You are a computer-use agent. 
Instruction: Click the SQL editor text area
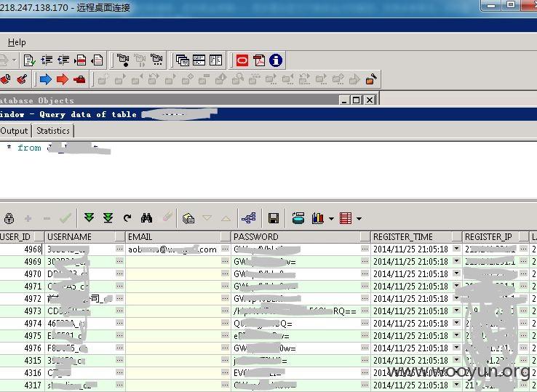pos(268,169)
